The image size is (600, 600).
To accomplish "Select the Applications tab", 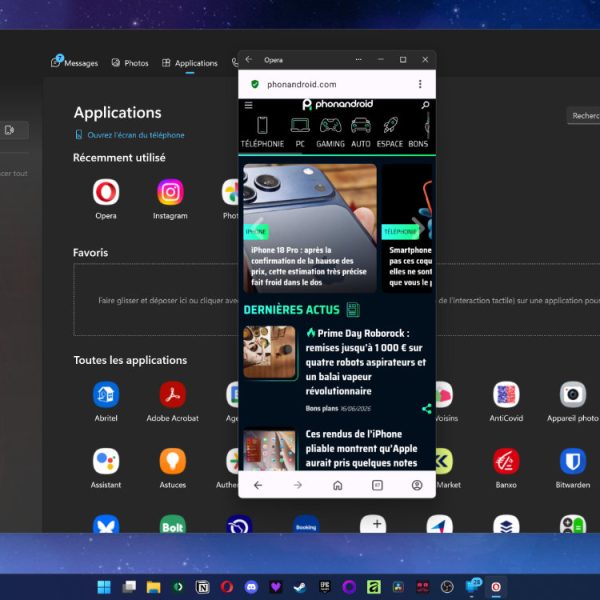I will pos(190,63).
